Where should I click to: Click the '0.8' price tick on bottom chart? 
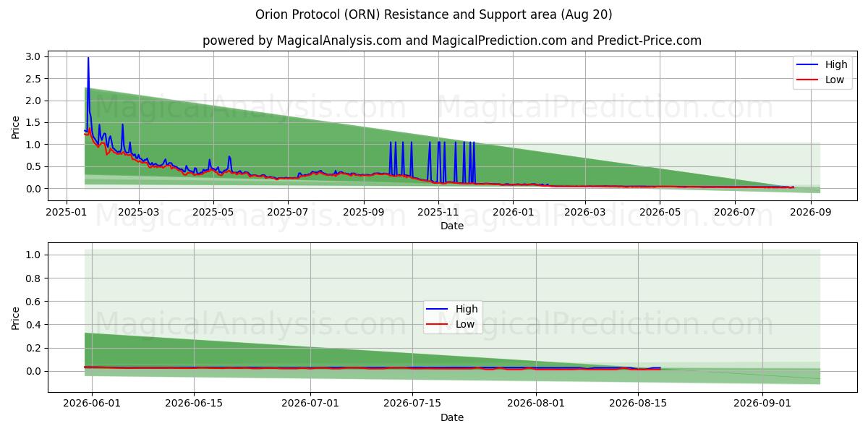34,278
